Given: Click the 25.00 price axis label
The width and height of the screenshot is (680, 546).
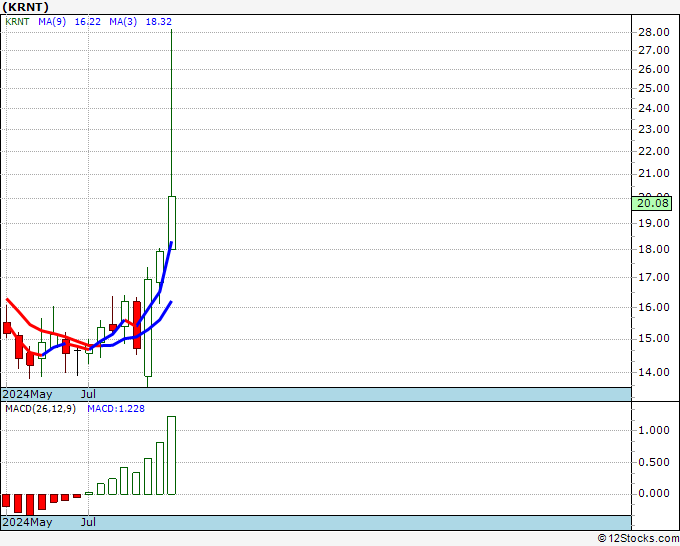Looking at the screenshot, I should click(654, 88).
